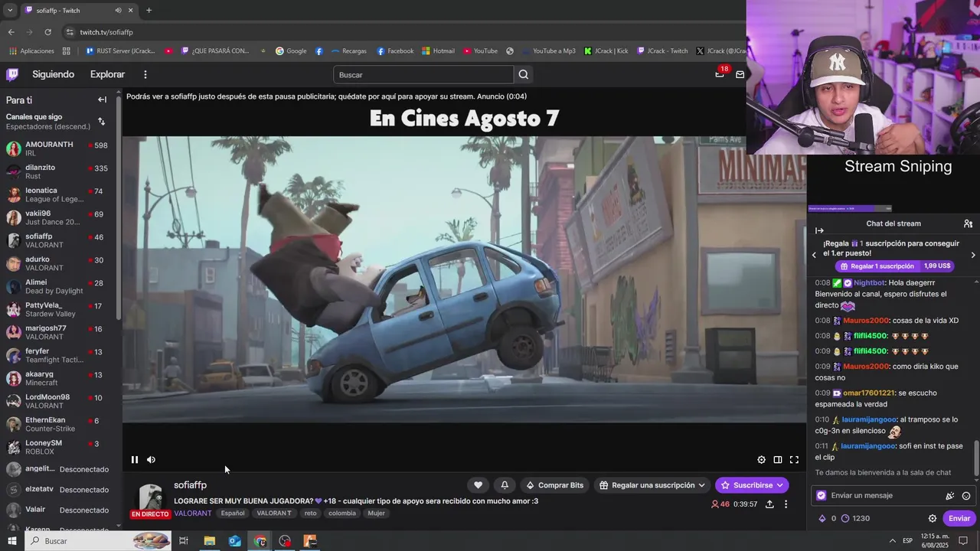Open Windows Start menu

(x=11, y=540)
